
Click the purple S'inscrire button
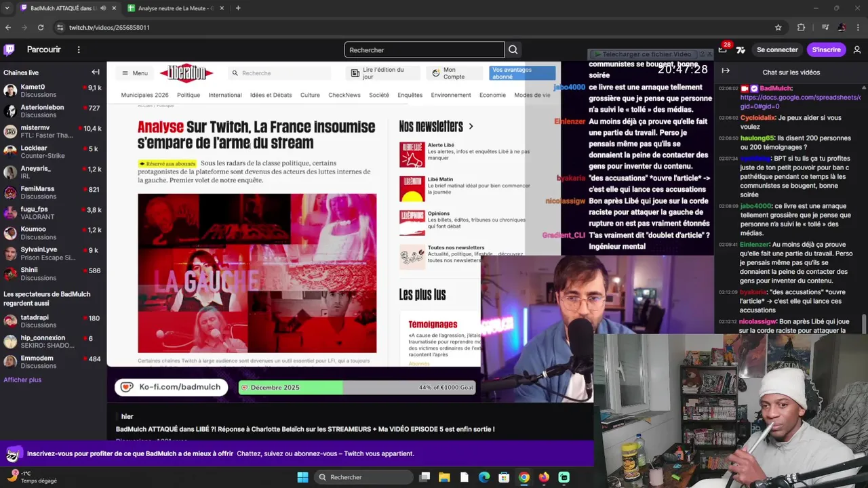[826, 49]
